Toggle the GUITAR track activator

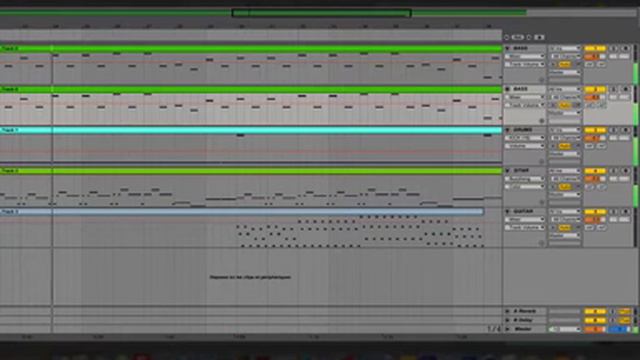(595, 211)
